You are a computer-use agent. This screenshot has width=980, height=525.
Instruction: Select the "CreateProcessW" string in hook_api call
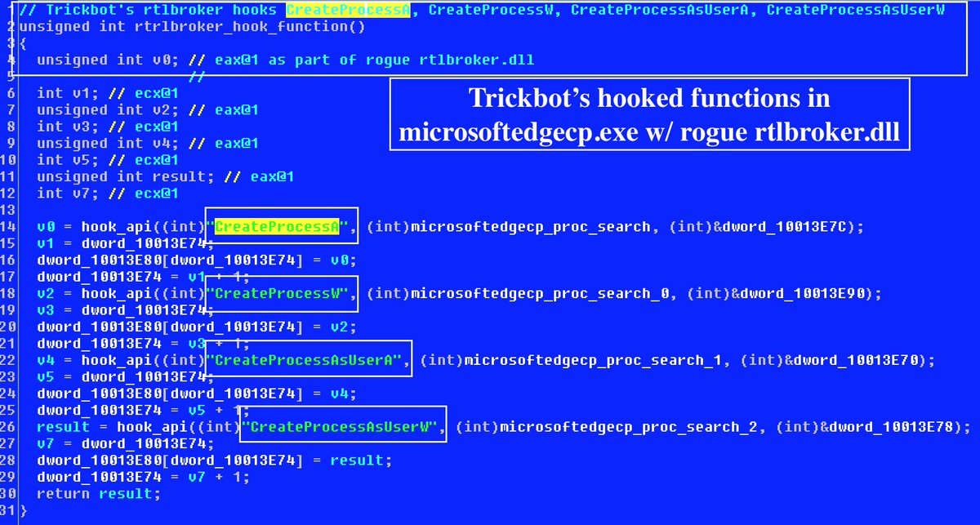[x=278, y=294]
